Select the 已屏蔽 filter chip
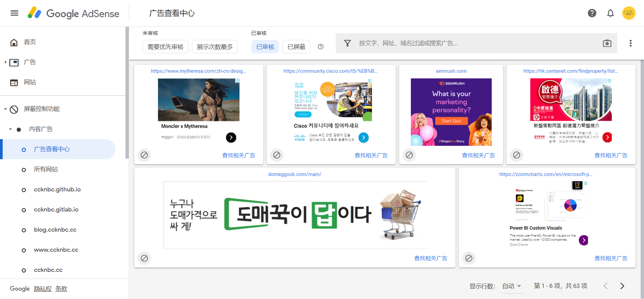 pos(296,47)
